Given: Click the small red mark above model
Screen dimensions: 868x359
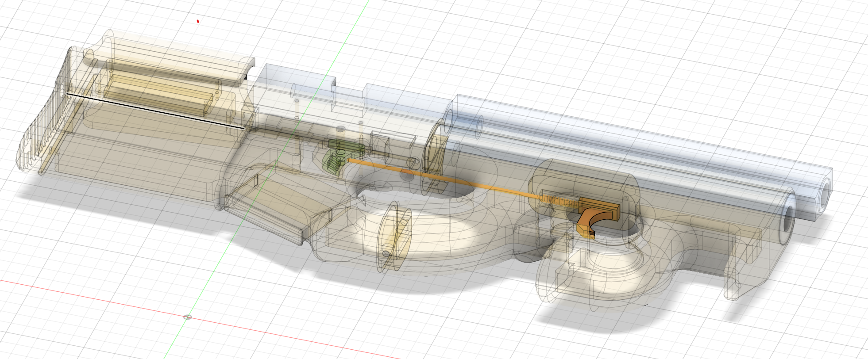Looking at the screenshot, I should point(198,21).
